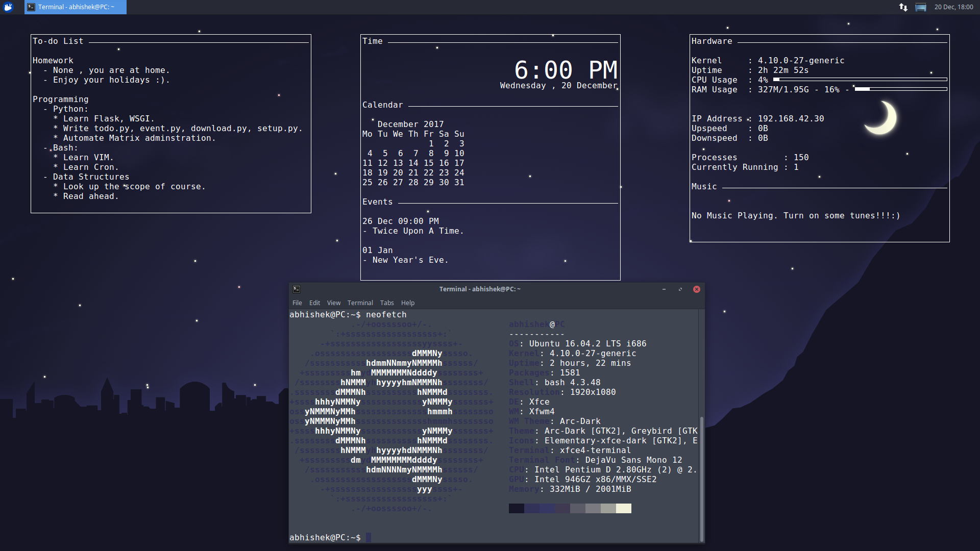Screen dimensions: 980x551
Task: Click the RAM Usage progress bar
Action: 901,89
